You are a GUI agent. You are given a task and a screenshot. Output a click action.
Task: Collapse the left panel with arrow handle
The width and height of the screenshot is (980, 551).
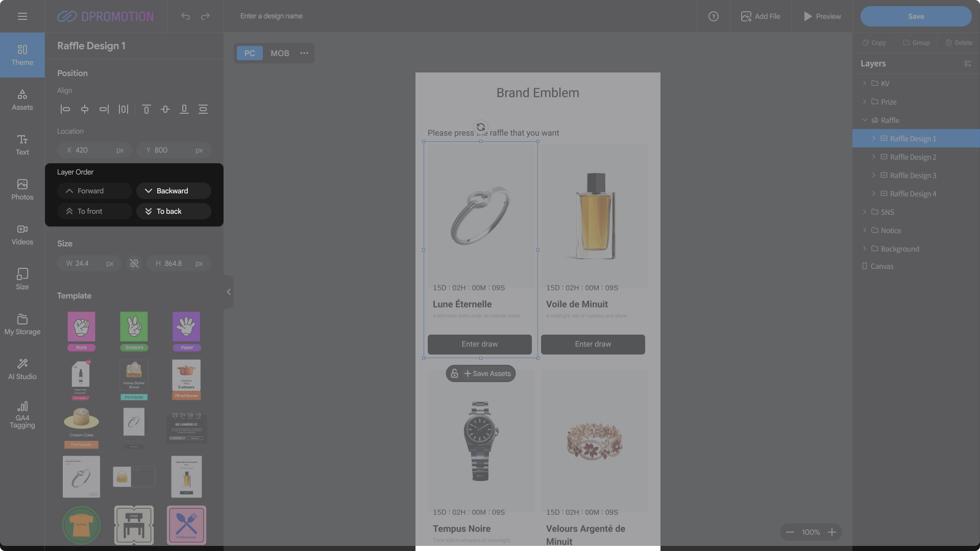229,292
